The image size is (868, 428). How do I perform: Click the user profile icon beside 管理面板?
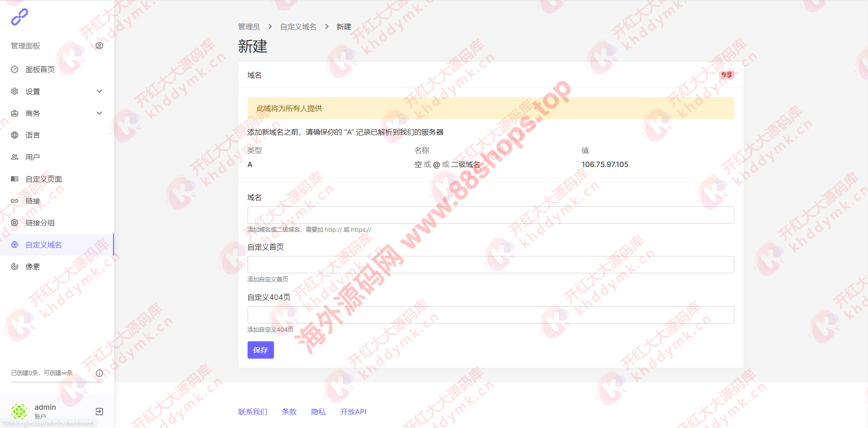pyautogui.click(x=99, y=46)
